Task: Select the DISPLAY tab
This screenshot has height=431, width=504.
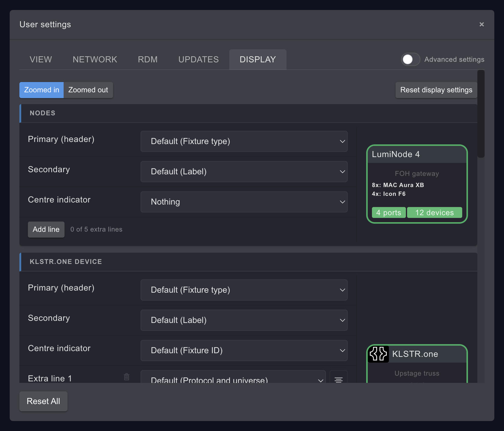Action: (258, 59)
